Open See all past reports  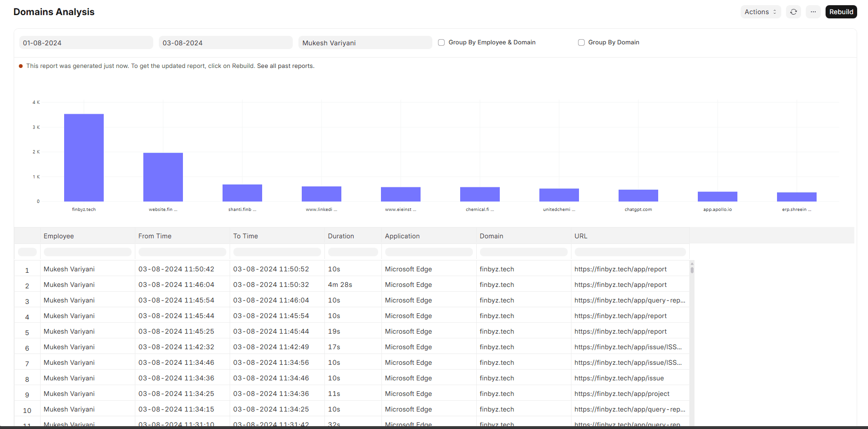click(x=285, y=66)
